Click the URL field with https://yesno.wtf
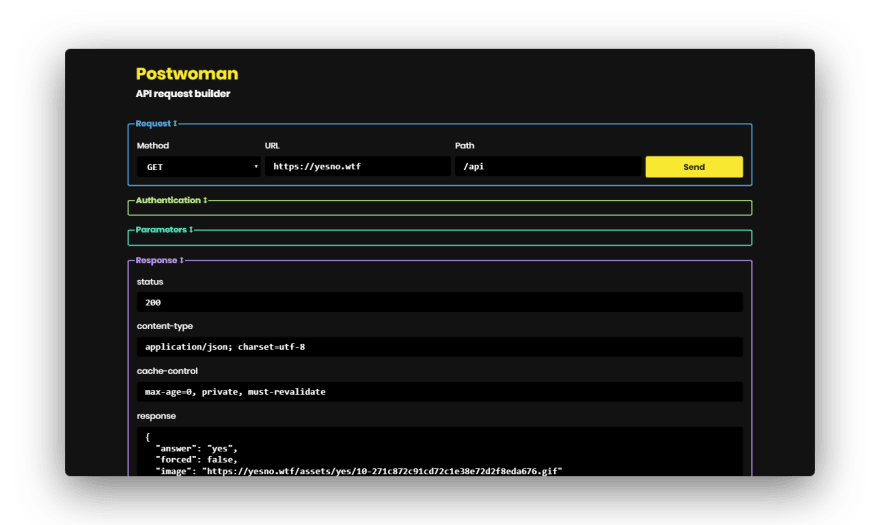Image resolution: width=880 pixels, height=525 pixels. click(358, 166)
